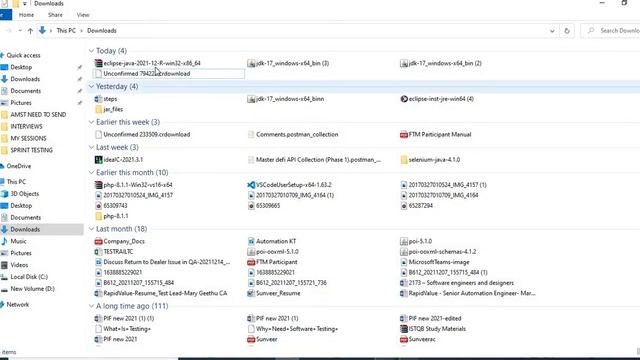This screenshot has width=640, height=360.
Task: Click This PC in the breadcrumb path
Action: 66,31
